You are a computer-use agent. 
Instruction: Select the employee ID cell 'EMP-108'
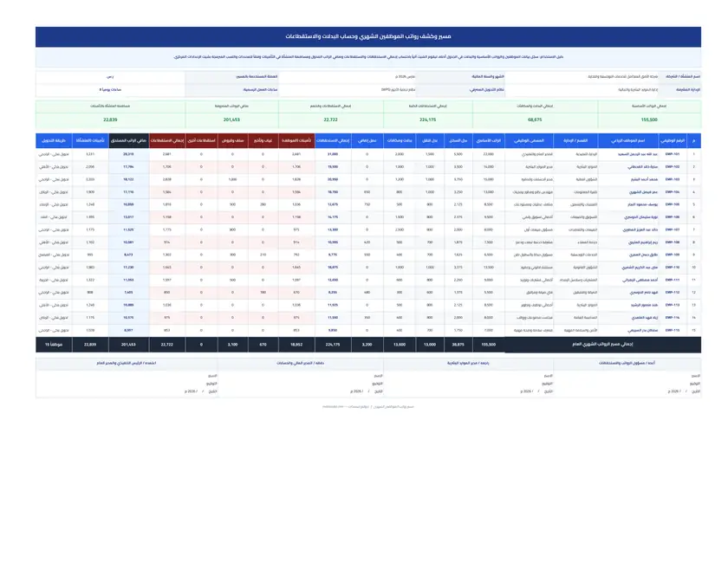pyautogui.click(x=673, y=242)
